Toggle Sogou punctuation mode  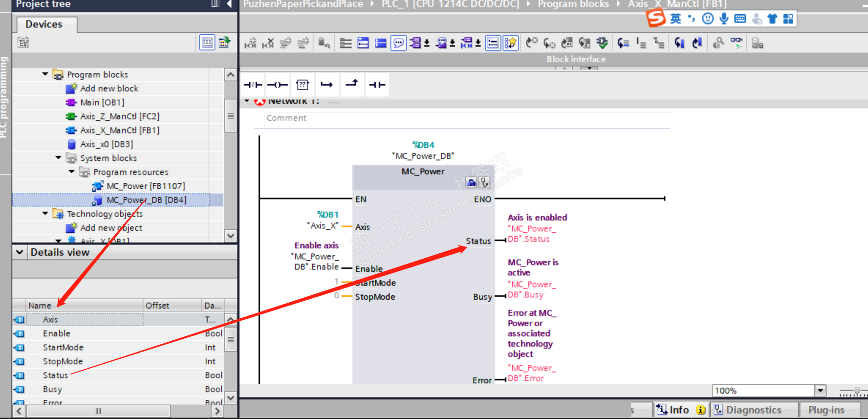[691, 19]
